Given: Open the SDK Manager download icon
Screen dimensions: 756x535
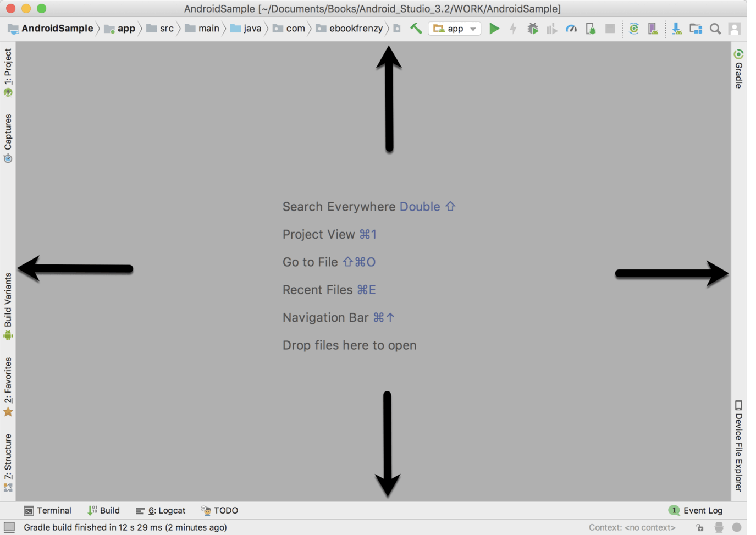Looking at the screenshot, I should [x=676, y=29].
